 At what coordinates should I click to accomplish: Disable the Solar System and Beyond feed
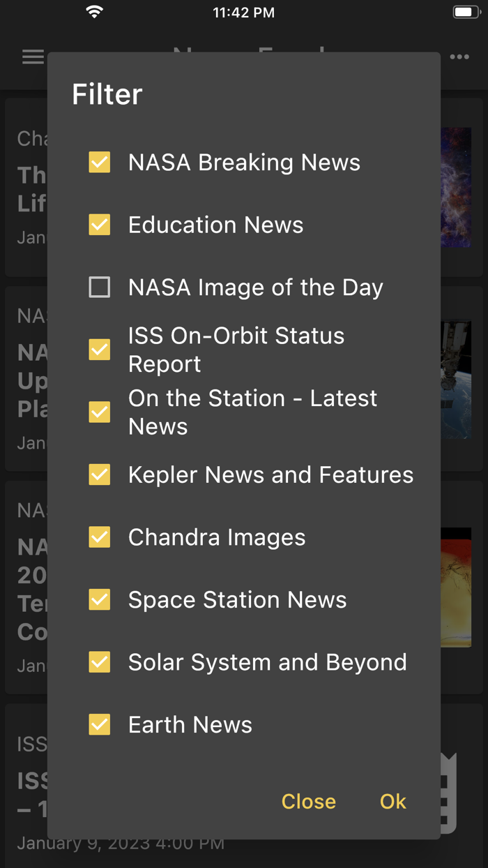pyautogui.click(x=99, y=662)
